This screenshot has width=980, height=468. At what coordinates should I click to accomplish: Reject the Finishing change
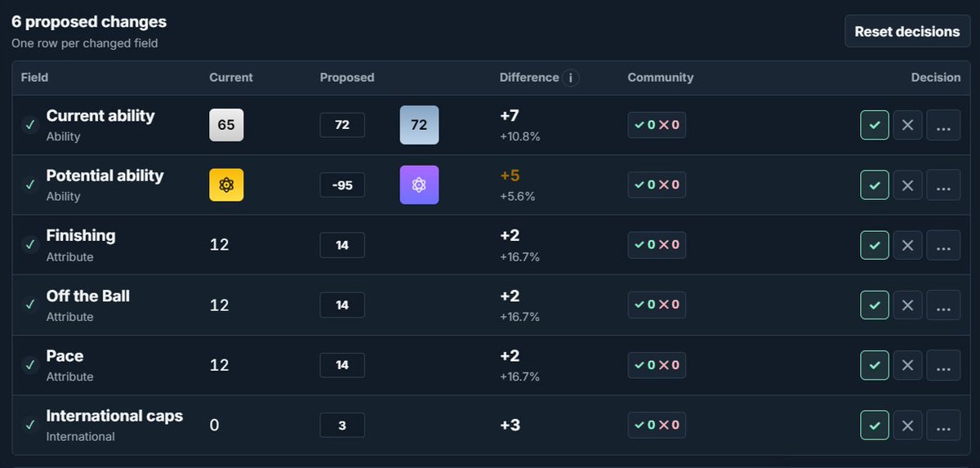[x=907, y=245]
